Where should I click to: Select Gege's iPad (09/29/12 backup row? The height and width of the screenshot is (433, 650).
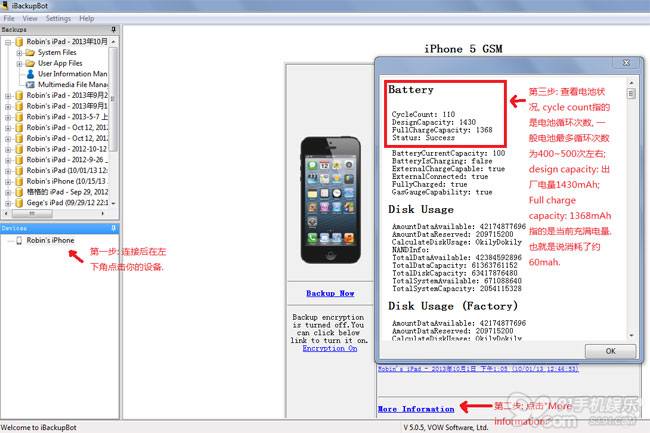tap(67, 203)
